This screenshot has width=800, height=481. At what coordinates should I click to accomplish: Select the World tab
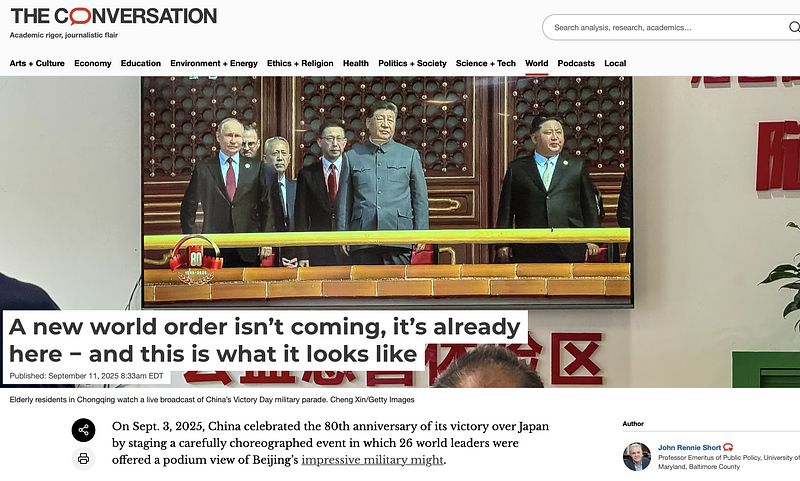(x=537, y=63)
